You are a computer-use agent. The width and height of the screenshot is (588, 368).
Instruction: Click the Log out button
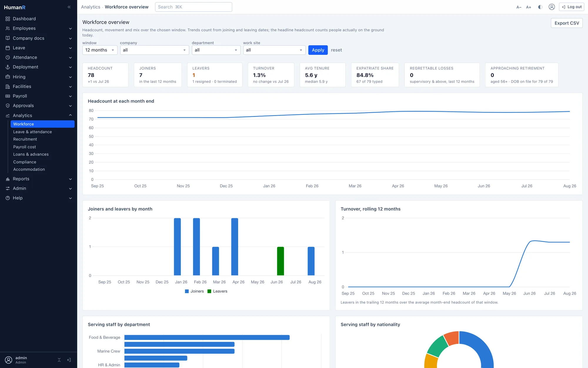point(572,7)
